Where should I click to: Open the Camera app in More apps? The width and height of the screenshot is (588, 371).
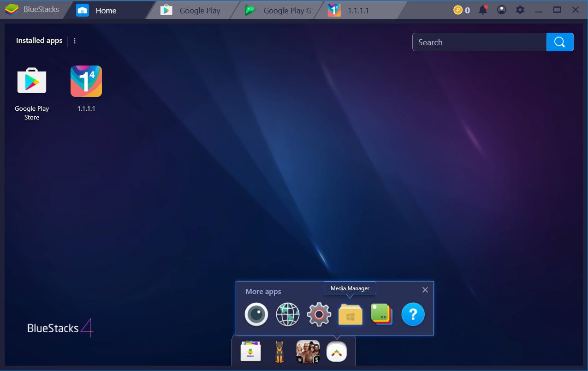tap(256, 315)
